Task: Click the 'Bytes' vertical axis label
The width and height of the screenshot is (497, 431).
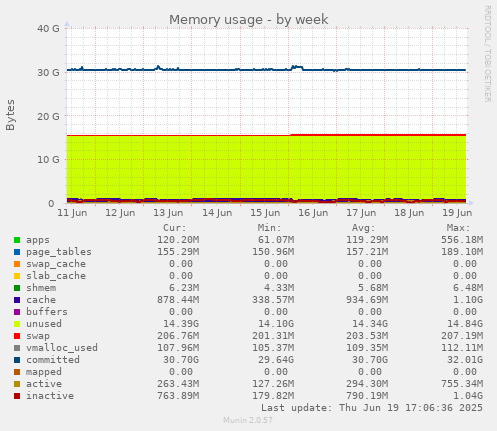Action: (x=10, y=115)
